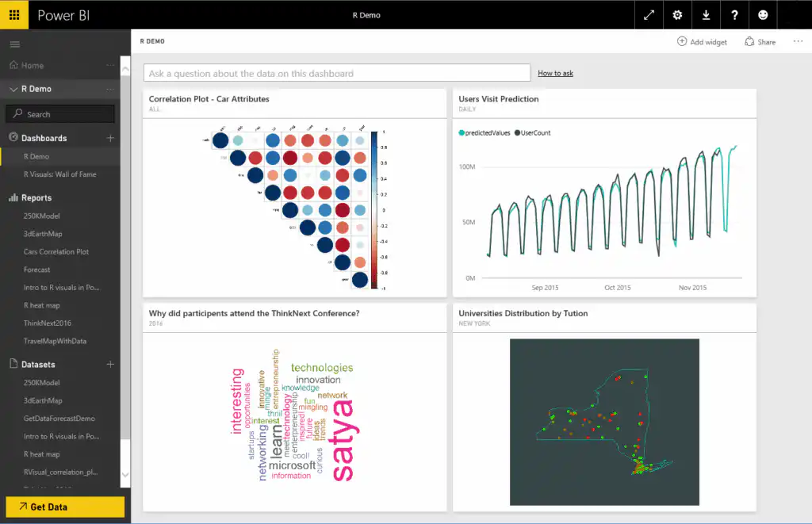The image size is (812, 524).
Task: Open the app launcher waffle icon
Action: click(14, 15)
